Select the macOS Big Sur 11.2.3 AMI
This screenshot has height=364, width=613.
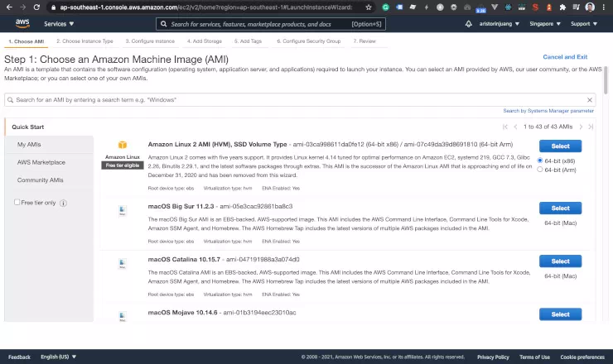click(x=560, y=208)
